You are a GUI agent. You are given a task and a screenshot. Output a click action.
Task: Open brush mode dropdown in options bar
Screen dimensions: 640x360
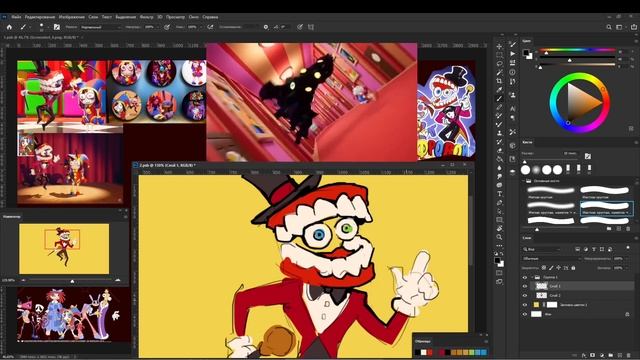(x=101, y=27)
